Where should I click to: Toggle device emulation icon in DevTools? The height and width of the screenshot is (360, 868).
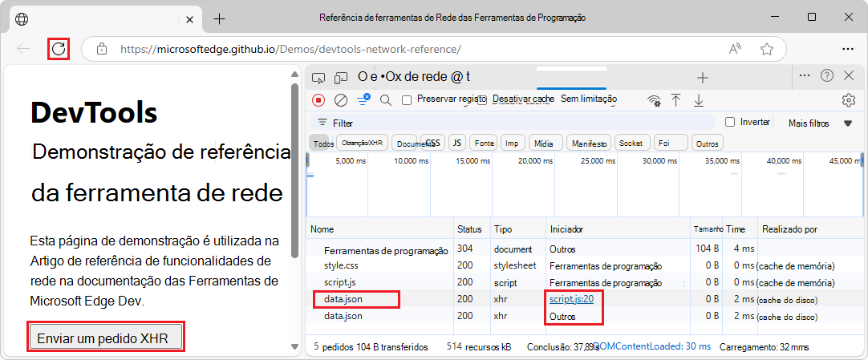click(342, 78)
